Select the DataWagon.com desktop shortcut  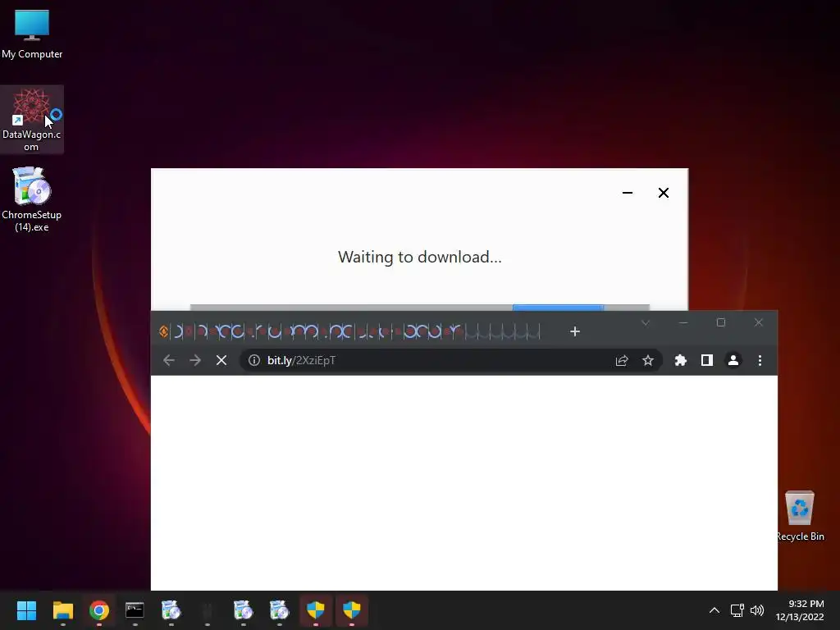coord(32,120)
